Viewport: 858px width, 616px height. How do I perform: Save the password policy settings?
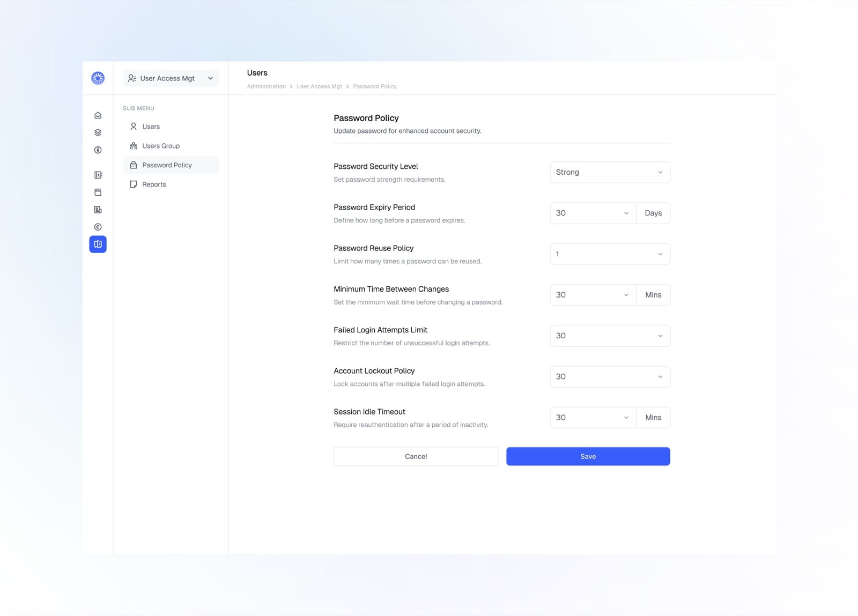tap(588, 456)
